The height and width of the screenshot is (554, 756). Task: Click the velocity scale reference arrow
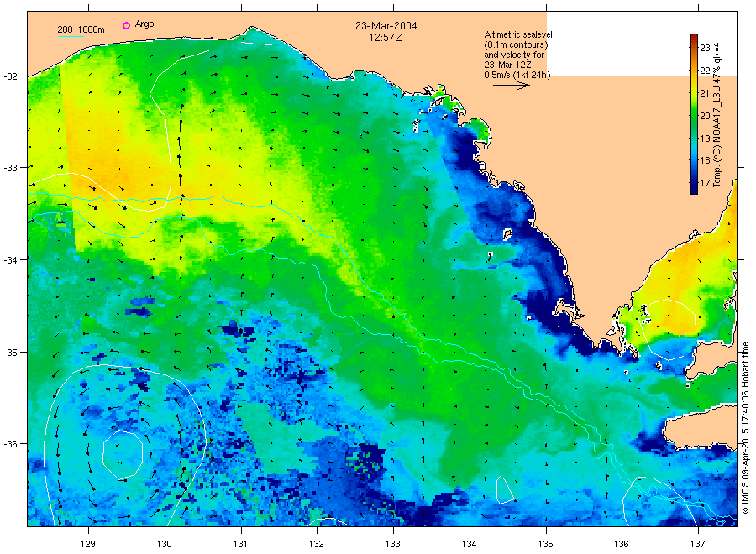(x=512, y=86)
